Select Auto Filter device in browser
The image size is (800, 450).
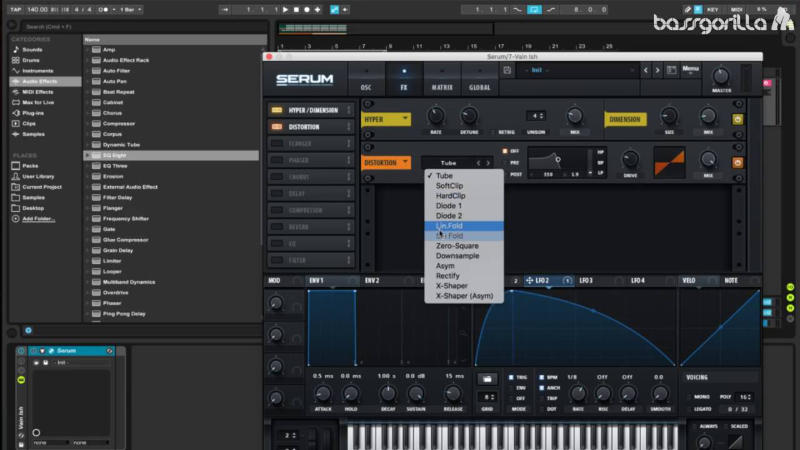116,71
